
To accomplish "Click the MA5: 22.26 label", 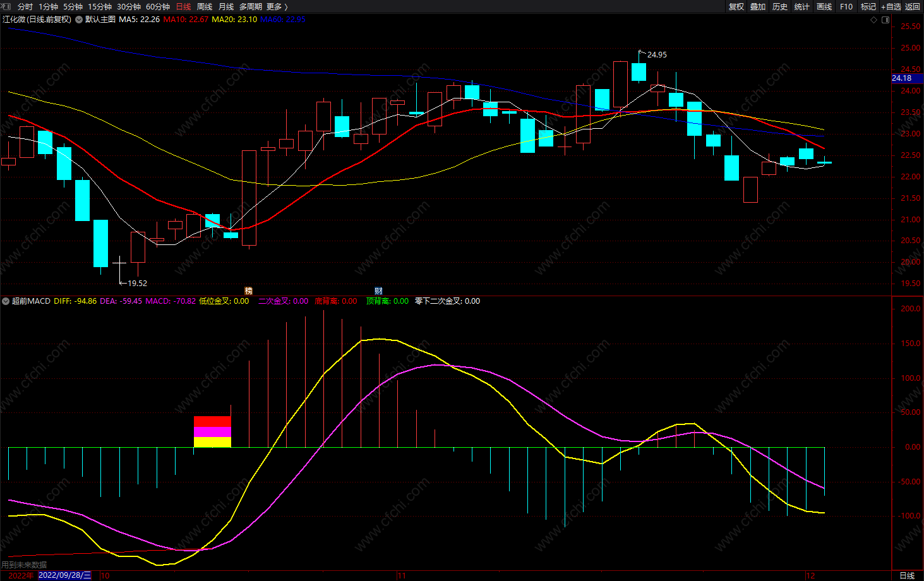I will click(139, 20).
